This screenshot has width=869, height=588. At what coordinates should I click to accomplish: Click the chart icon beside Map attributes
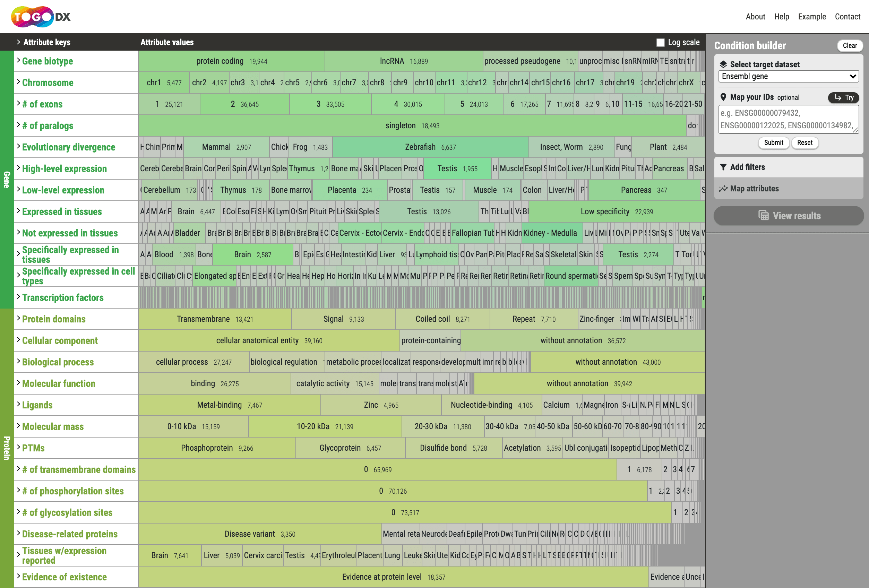coord(723,189)
